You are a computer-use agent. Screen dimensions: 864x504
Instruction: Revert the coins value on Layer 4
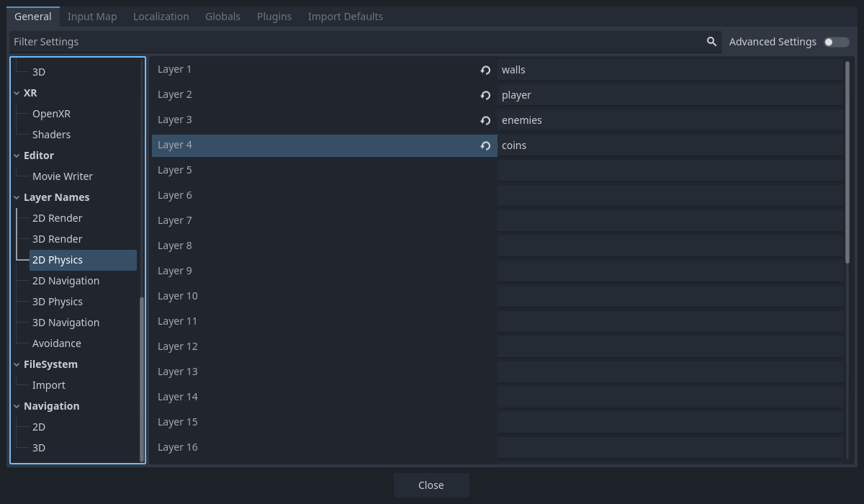pyautogui.click(x=485, y=145)
